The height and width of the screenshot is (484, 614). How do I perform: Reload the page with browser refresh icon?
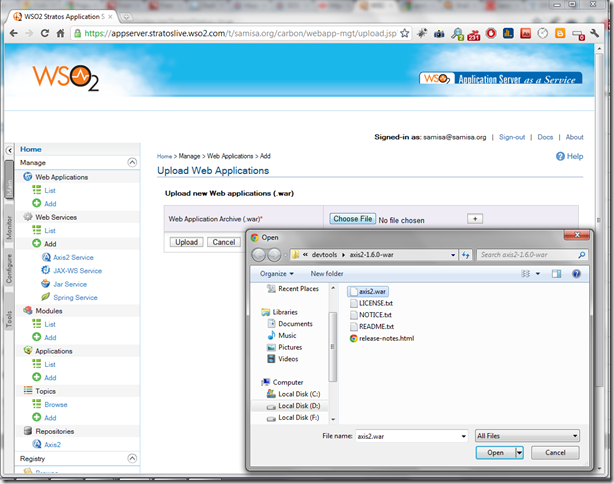click(x=45, y=33)
